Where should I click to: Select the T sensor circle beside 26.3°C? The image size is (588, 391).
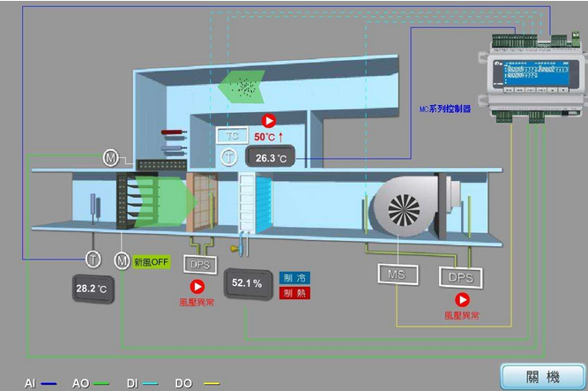tap(228, 158)
